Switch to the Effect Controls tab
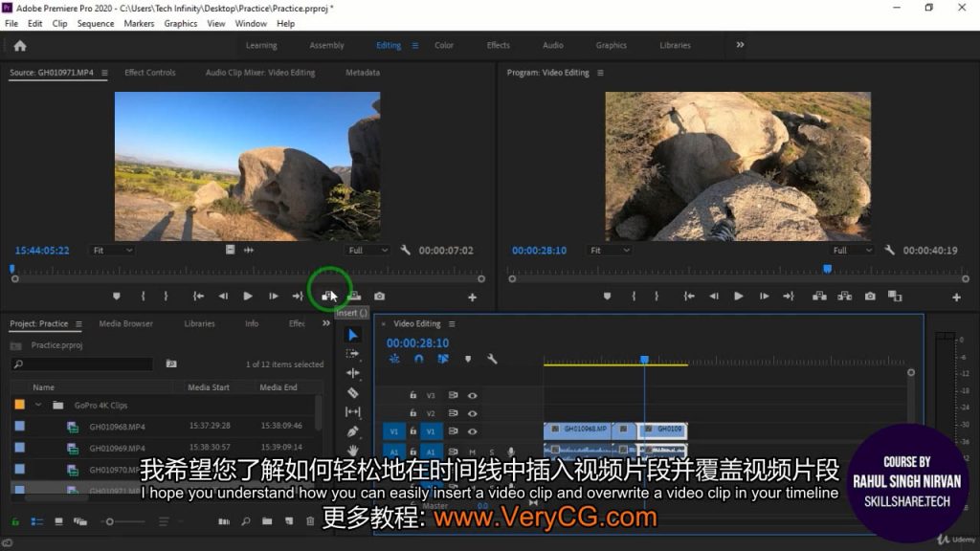Screen dimensions: 980x551 (150, 73)
